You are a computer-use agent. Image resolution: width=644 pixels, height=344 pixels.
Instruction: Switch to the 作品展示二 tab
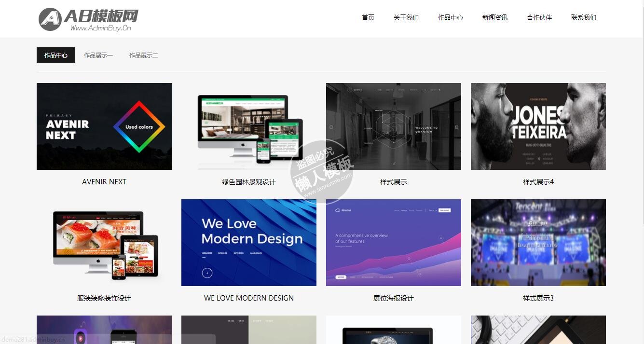[143, 55]
